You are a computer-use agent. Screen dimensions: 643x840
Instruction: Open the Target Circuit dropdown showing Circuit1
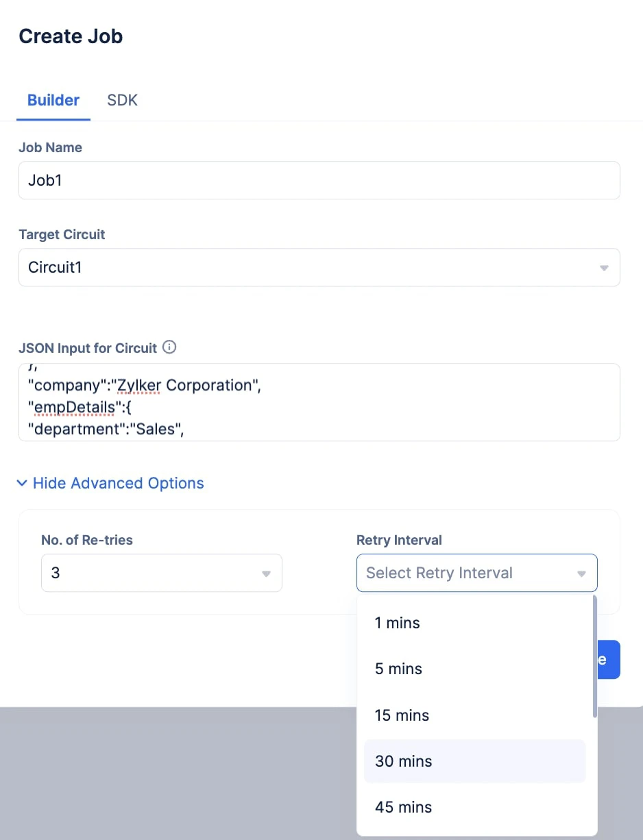tap(319, 267)
